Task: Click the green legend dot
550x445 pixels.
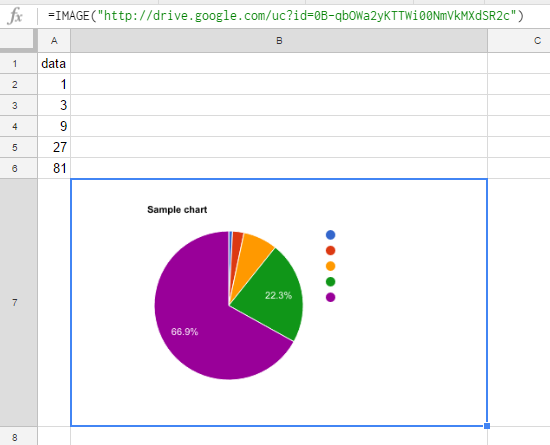Action: (330, 282)
